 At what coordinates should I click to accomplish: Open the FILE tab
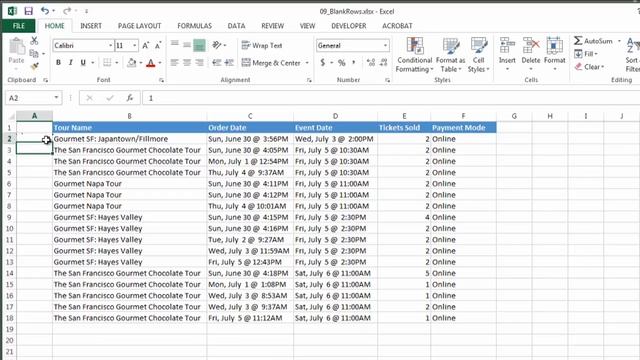(18, 26)
